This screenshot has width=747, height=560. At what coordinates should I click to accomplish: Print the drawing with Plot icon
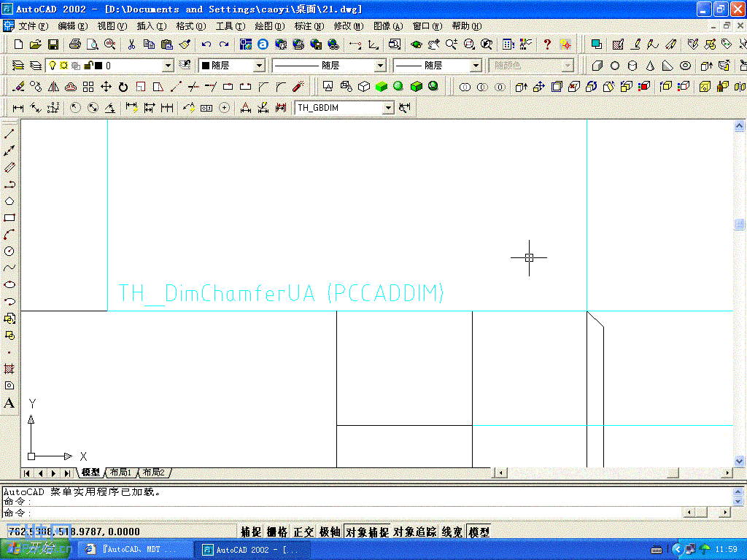75,44
